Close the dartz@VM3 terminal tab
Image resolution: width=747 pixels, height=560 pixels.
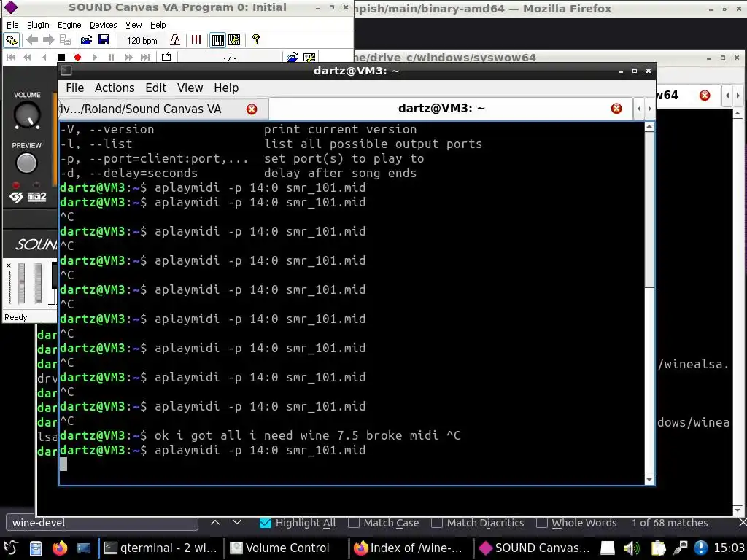pyautogui.click(x=616, y=109)
